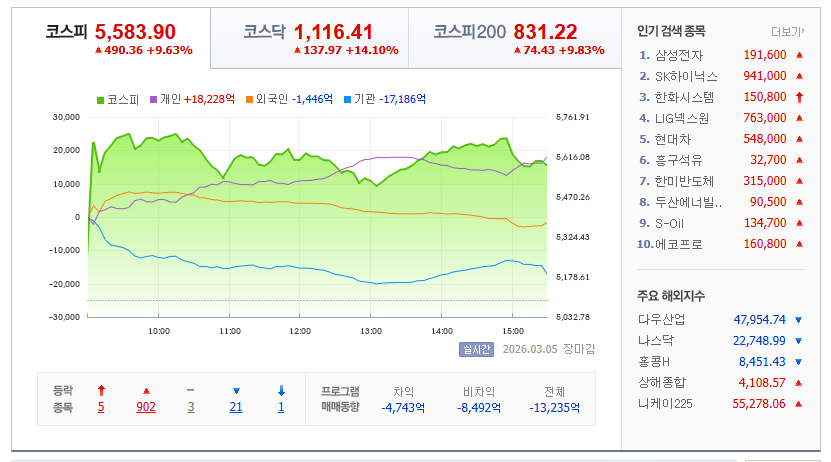This screenshot has height=462, width=831.
Task: Open 나스닥 overseas index
Action: pyautogui.click(x=656, y=341)
